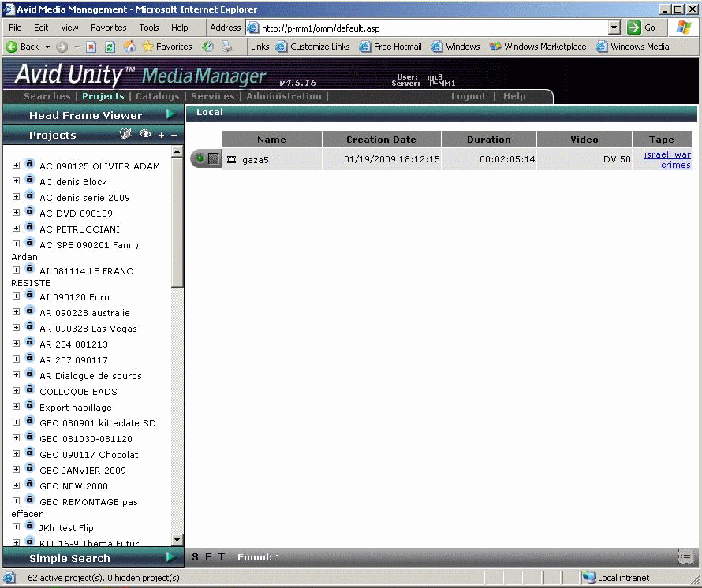The image size is (702, 588).
Task: Click the browser Home icon
Action: tap(129, 47)
